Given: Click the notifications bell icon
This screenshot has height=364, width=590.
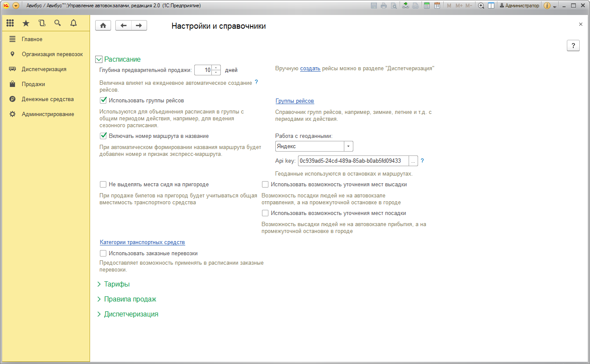Looking at the screenshot, I should [73, 23].
